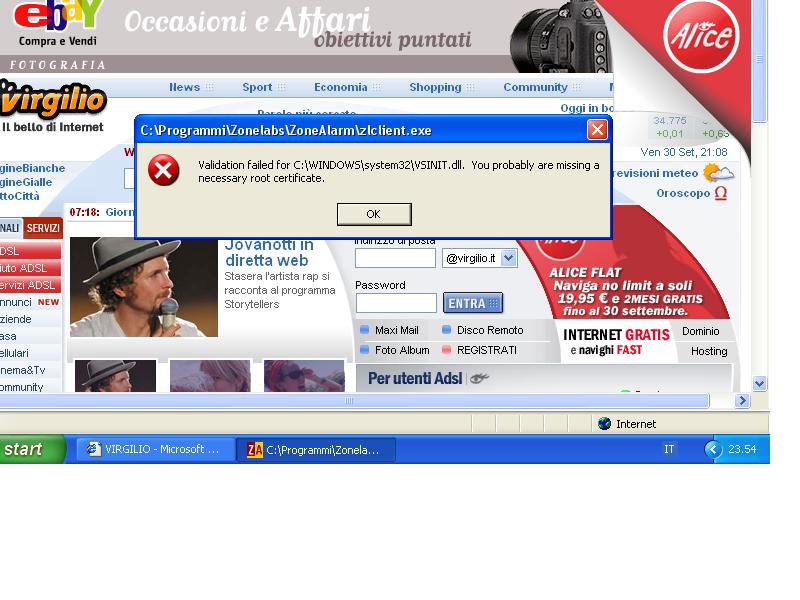Open the Shopping section

point(435,87)
